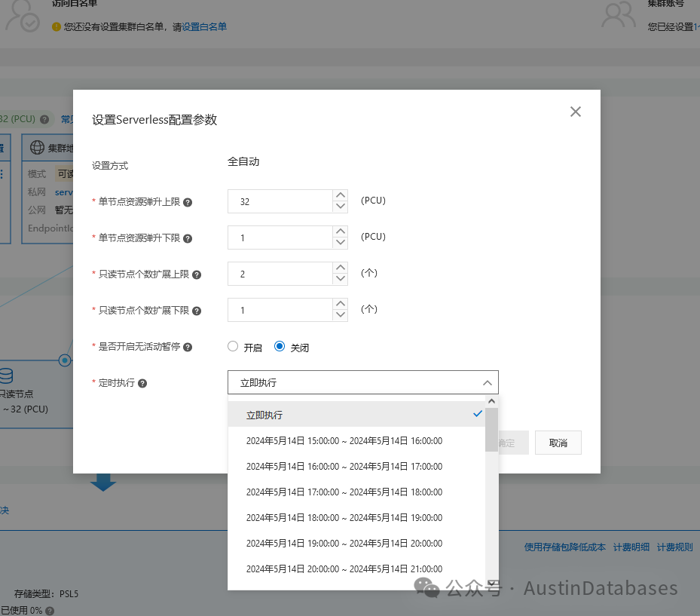Click help icon beside 32 (PCU) label
Viewport: 700px width, 616px height.
[44, 119]
